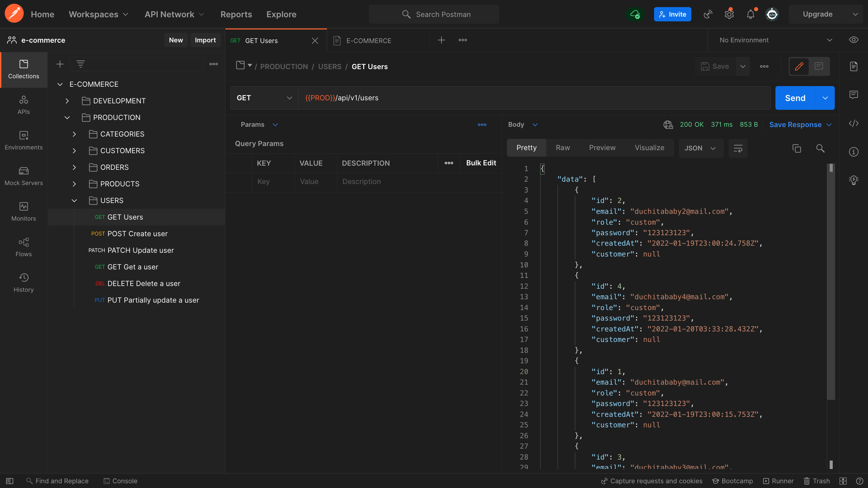868x488 pixels.
Task: Click the request URL field
Action: coord(534,98)
